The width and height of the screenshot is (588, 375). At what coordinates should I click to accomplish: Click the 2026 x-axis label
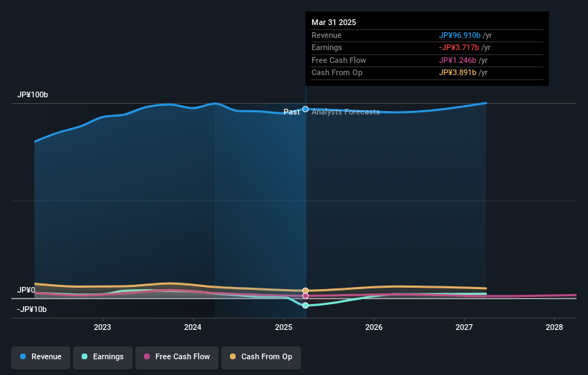point(374,327)
